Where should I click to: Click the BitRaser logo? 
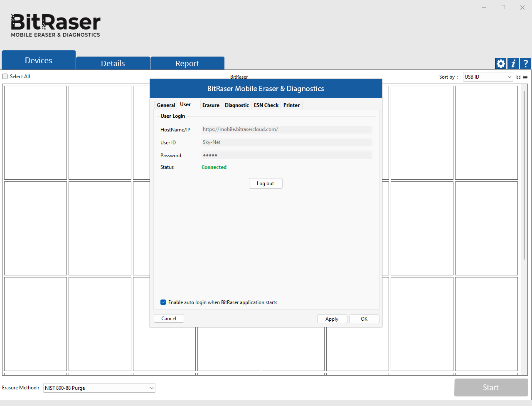[56, 25]
